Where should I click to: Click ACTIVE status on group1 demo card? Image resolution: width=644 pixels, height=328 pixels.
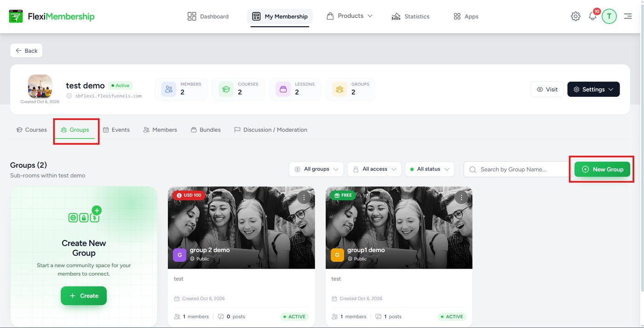(452, 316)
